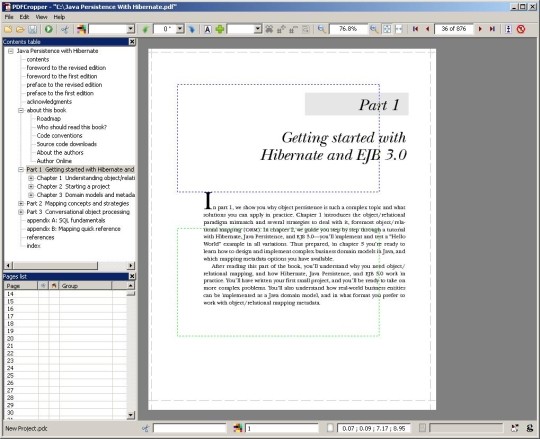Click the Group column header in Pages list
Screen dimensions: 540x439
[x=85, y=286]
